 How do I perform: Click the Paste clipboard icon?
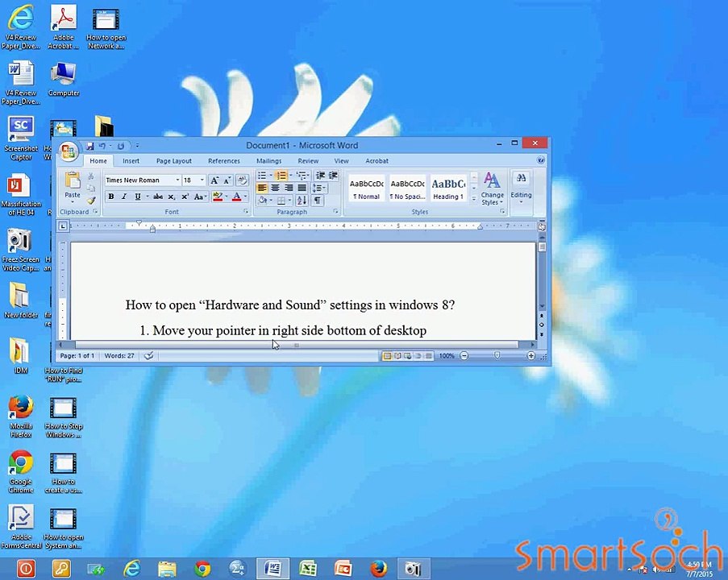[x=73, y=180]
